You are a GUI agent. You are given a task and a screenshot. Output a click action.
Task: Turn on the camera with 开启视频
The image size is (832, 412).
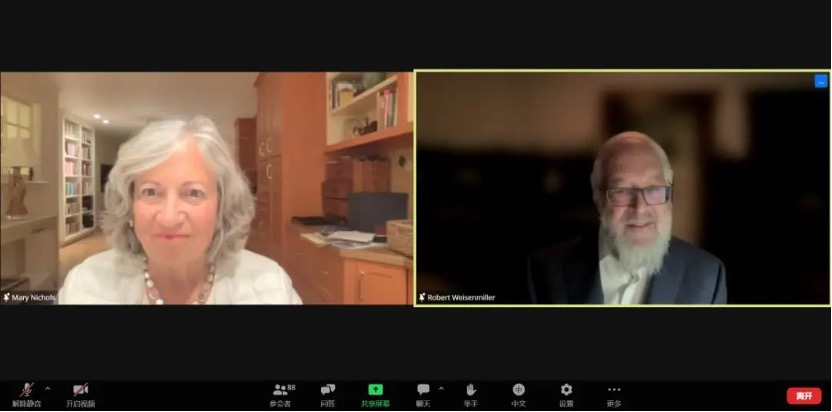point(81,391)
